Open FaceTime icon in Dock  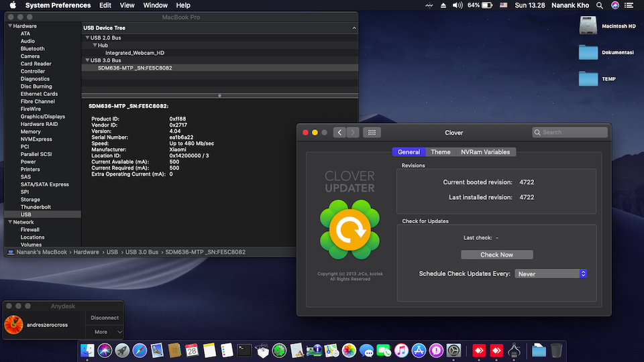(384, 351)
